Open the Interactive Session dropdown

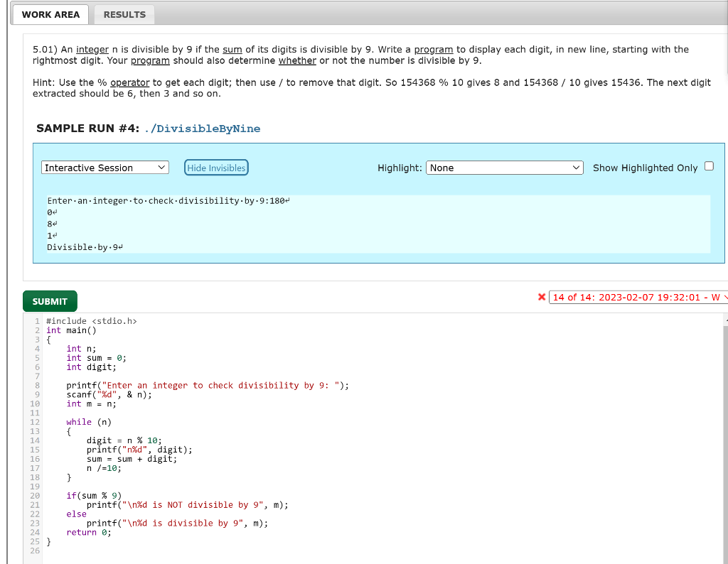pos(105,167)
